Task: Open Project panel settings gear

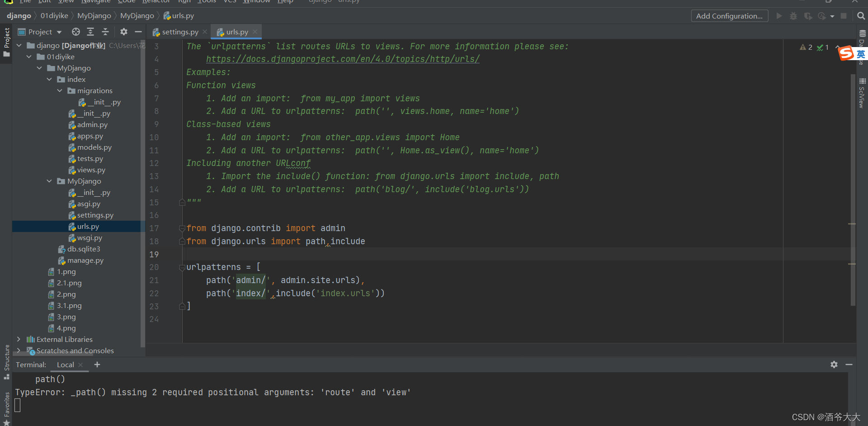Action: click(124, 32)
